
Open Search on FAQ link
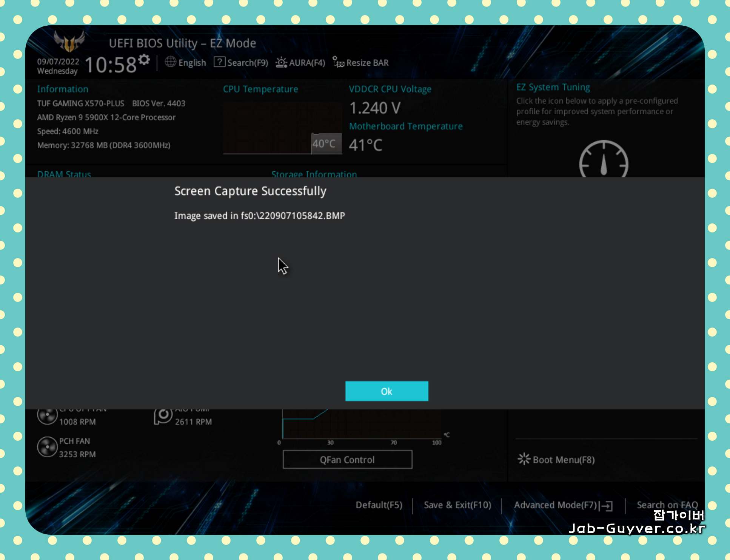667,505
